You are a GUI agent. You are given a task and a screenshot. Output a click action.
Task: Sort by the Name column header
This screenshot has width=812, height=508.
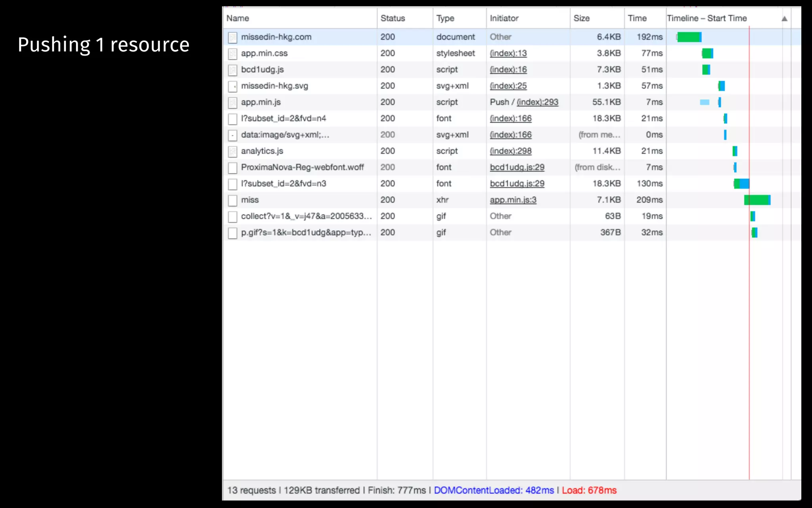click(x=300, y=18)
